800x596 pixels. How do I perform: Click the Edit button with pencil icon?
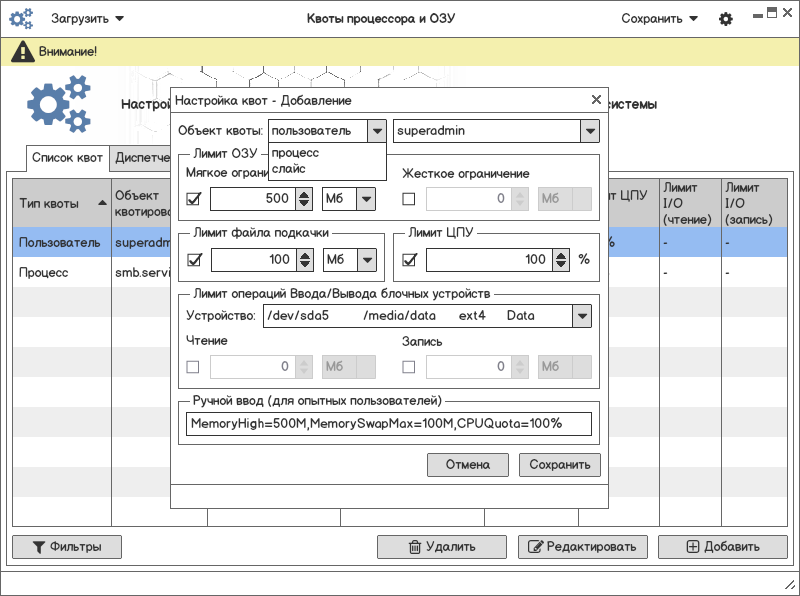(581, 547)
